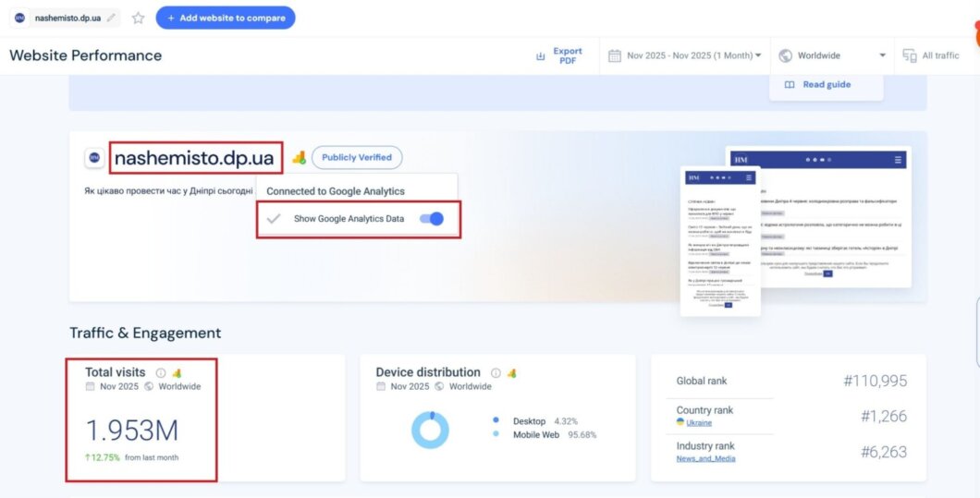980x498 pixels.
Task: Open the All traffic dropdown
Action: (940, 55)
